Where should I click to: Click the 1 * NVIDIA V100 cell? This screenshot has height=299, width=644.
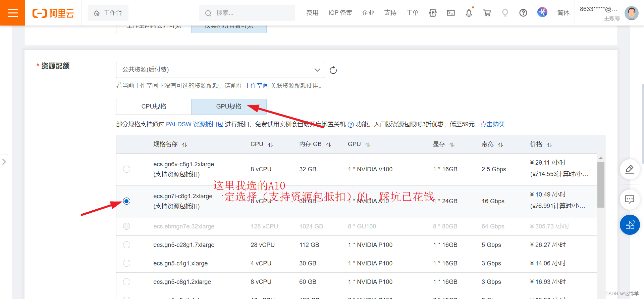pos(370,169)
